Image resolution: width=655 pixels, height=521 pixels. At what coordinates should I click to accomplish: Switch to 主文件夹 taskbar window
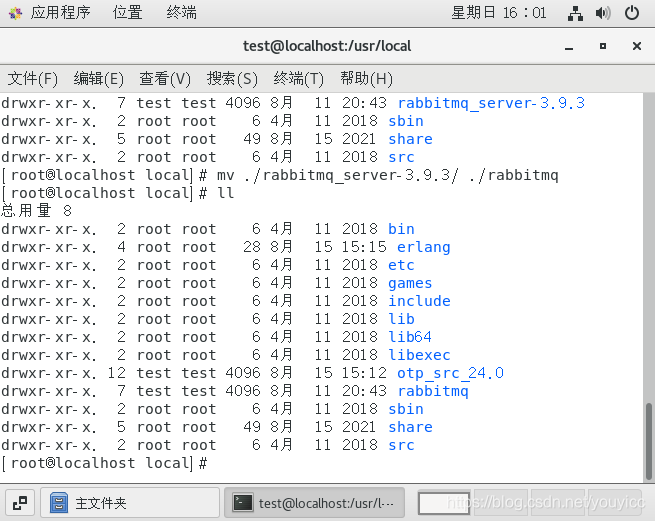(x=129, y=503)
